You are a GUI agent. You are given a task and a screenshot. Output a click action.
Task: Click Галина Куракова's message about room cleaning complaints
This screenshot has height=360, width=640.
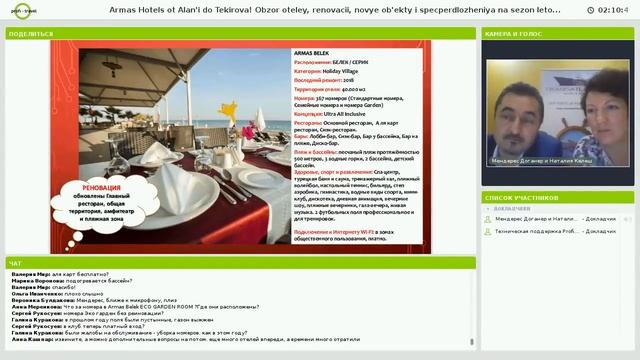129,333
